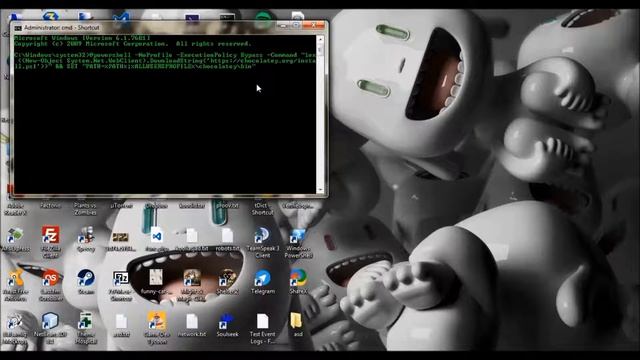
Task: Launch Windows PowerShell desktop shortcut
Action: tap(298, 235)
